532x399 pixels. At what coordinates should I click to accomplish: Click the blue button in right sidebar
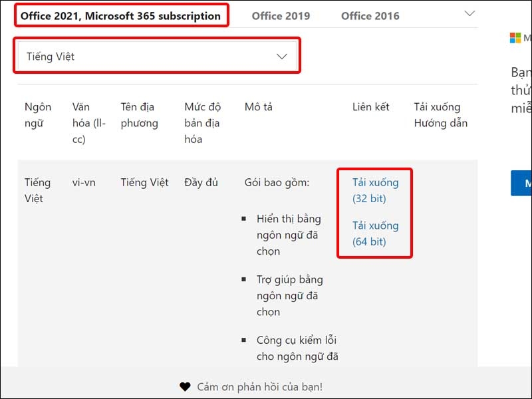coord(521,184)
